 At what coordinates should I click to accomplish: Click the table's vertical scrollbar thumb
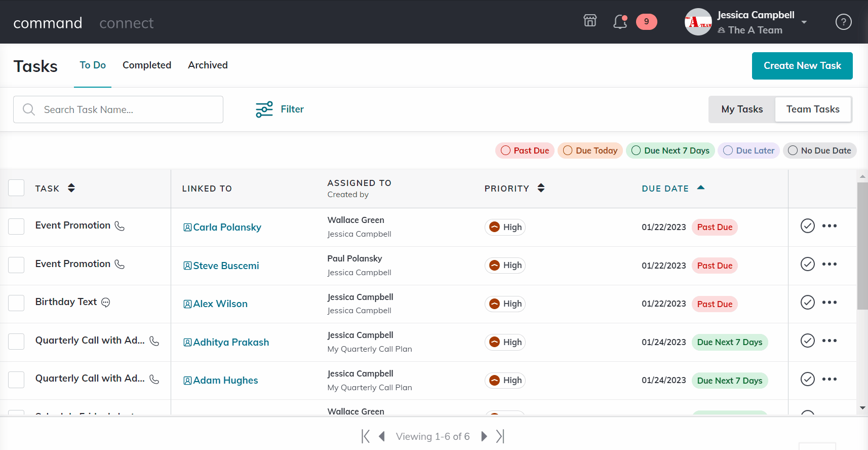[862, 246]
